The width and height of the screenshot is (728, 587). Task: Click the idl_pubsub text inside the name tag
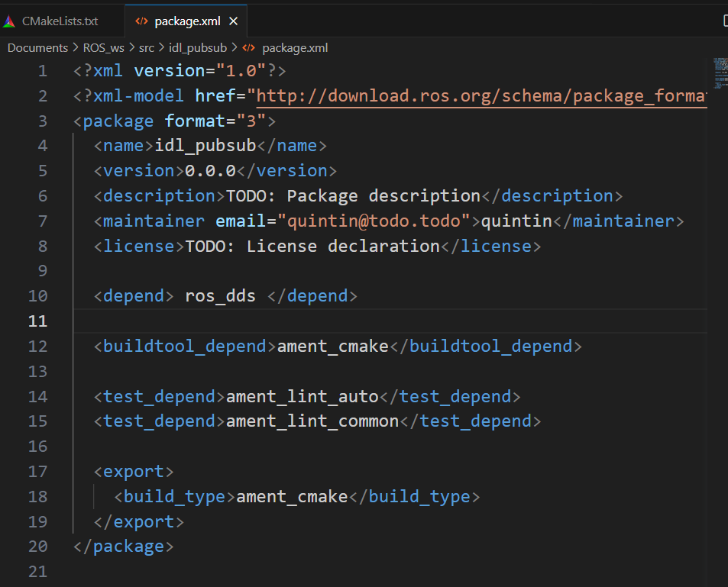point(205,146)
